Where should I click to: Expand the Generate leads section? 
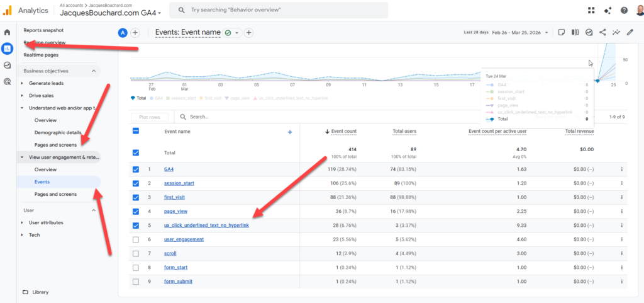click(23, 83)
